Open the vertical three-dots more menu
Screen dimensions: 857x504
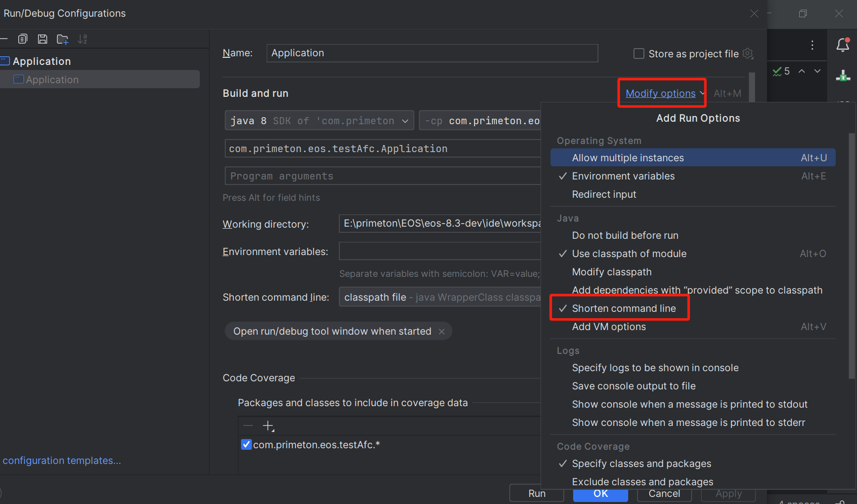click(x=812, y=45)
